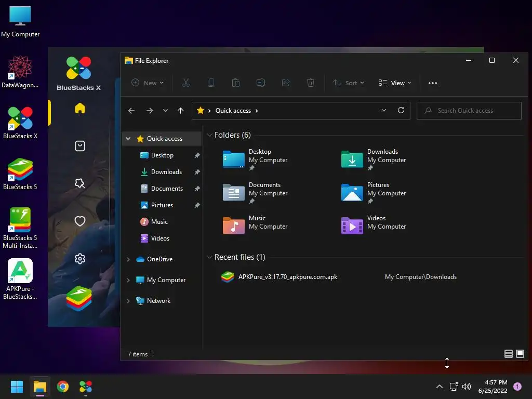The height and width of the screenshot is (399, 532).
Task: Switch to large icons view in status bar
Action: click(520, 354)
